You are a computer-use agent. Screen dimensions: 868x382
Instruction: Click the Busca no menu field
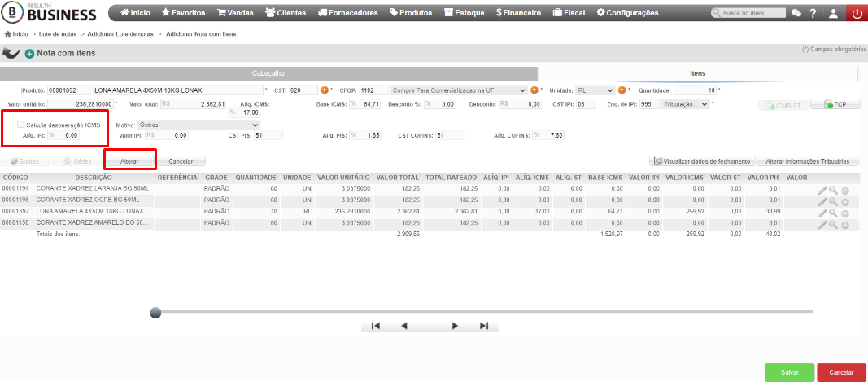point(749,13)
